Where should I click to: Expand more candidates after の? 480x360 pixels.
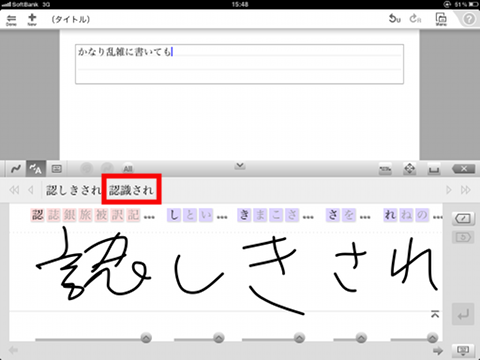click(438, 217)
